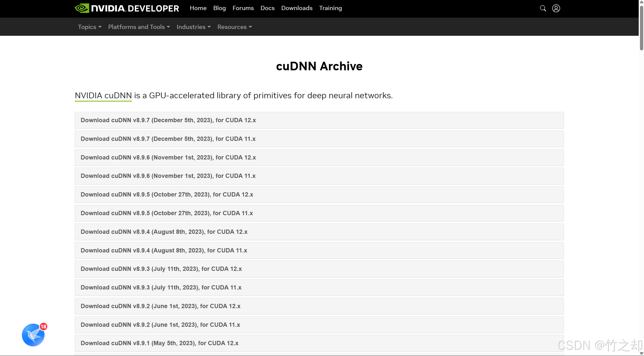Screen dimensions: 644x356
Task: Open the Docs navigation link
Action: 267,8
